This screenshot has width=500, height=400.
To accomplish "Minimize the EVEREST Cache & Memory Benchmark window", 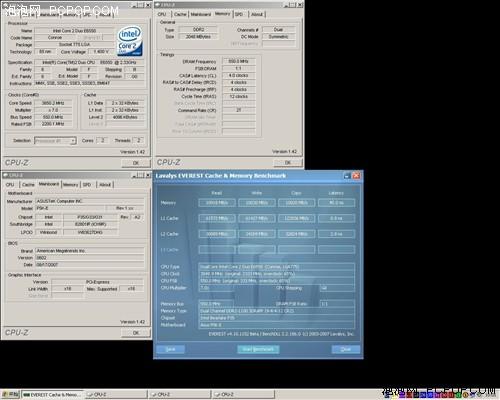I will [347, 175].
